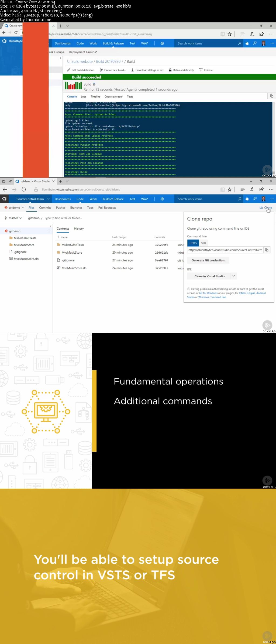Open the Tests tab in build window
The height and width of the screenshot is (644, 276).
[x=130, y=97]
